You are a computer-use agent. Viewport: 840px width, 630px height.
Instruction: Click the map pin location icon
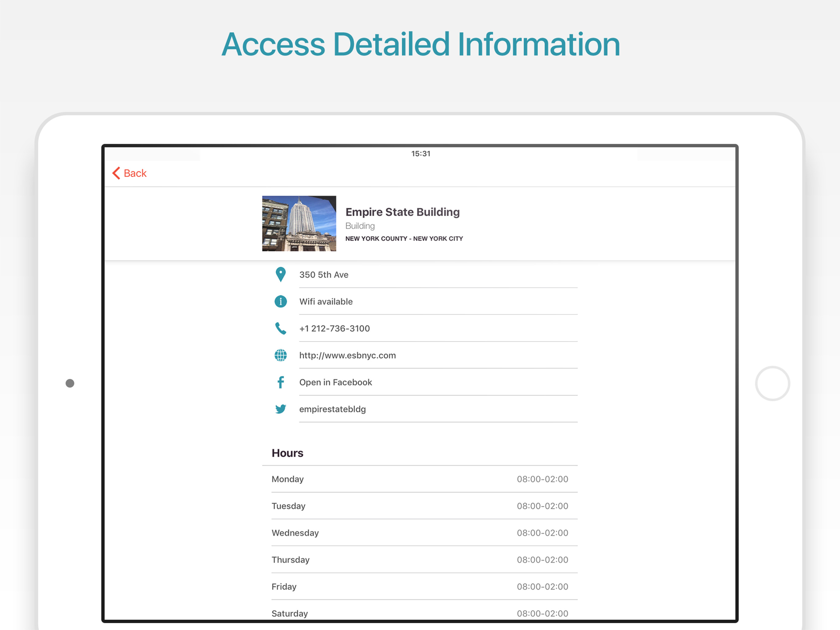click(x=280, y=274)
